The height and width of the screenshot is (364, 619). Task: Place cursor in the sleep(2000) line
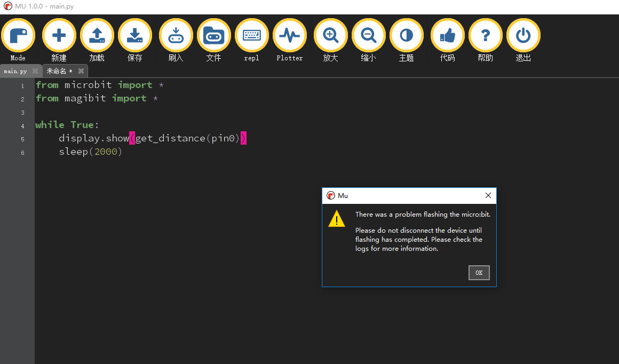tap(90, 152)
